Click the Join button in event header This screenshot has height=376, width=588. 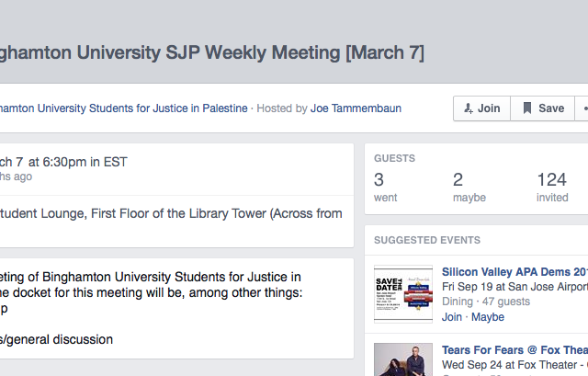point(481,108)
